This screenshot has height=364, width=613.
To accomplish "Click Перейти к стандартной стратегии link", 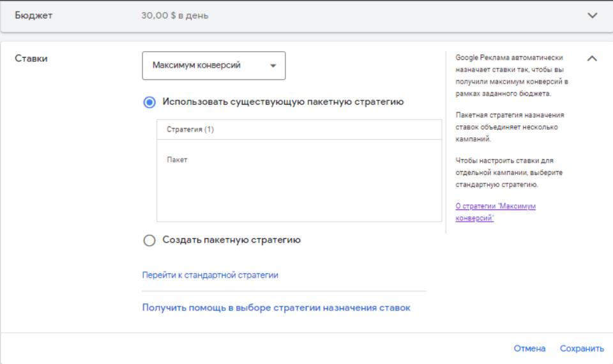I will 210,275.
